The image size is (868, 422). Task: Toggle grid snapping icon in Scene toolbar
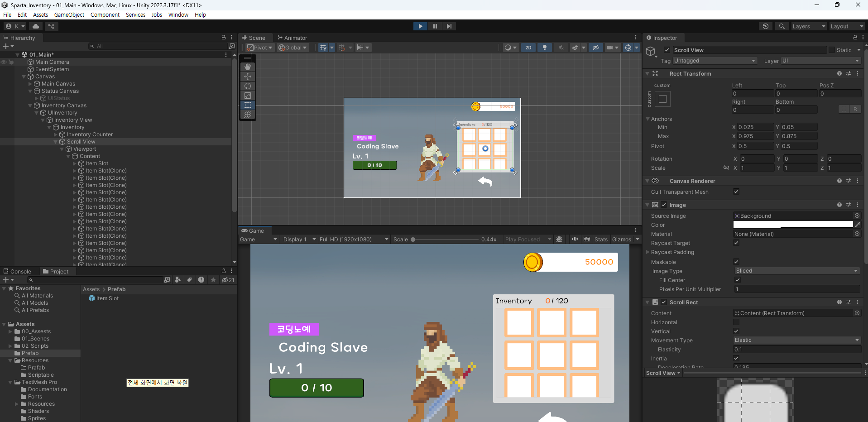click(x=323, y=48)
